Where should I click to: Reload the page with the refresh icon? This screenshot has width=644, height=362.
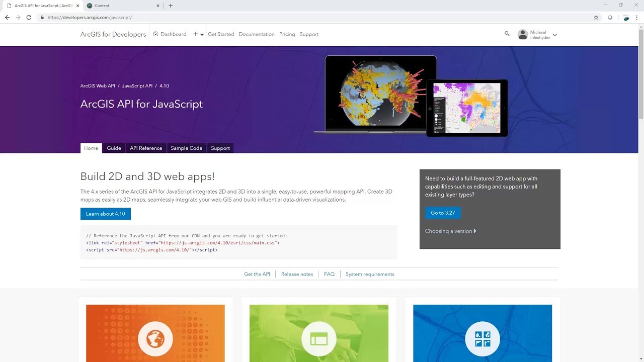point(29,17)
